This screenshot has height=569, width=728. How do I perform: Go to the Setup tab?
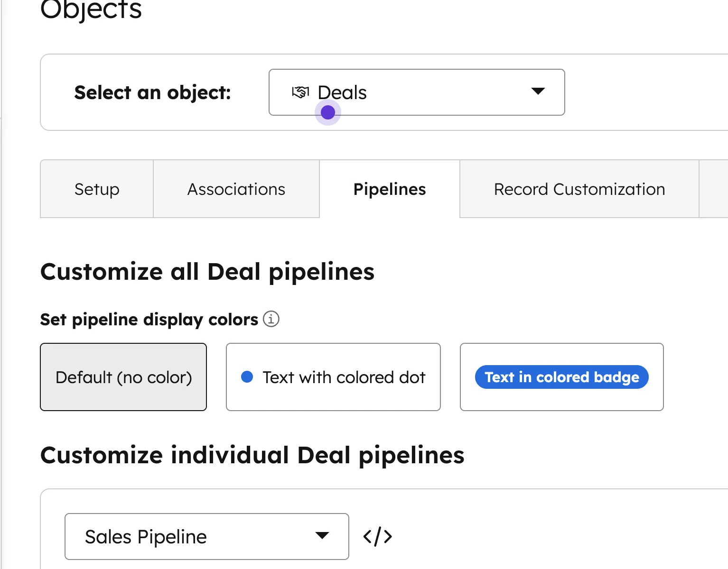96,189
